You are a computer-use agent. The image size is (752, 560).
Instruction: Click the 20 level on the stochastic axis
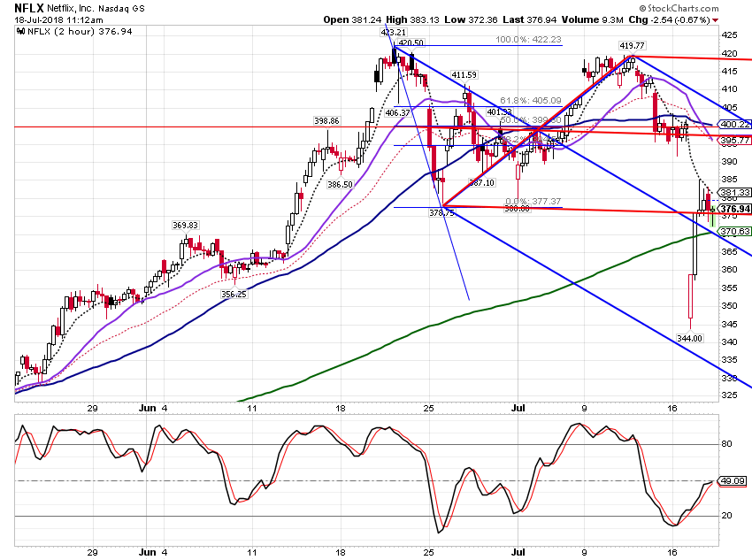click(x=726, y=516)
